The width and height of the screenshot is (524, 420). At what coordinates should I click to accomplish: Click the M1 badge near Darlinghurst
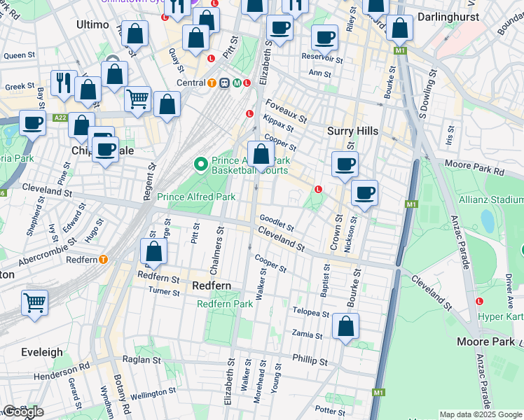(x=400, y=50)
